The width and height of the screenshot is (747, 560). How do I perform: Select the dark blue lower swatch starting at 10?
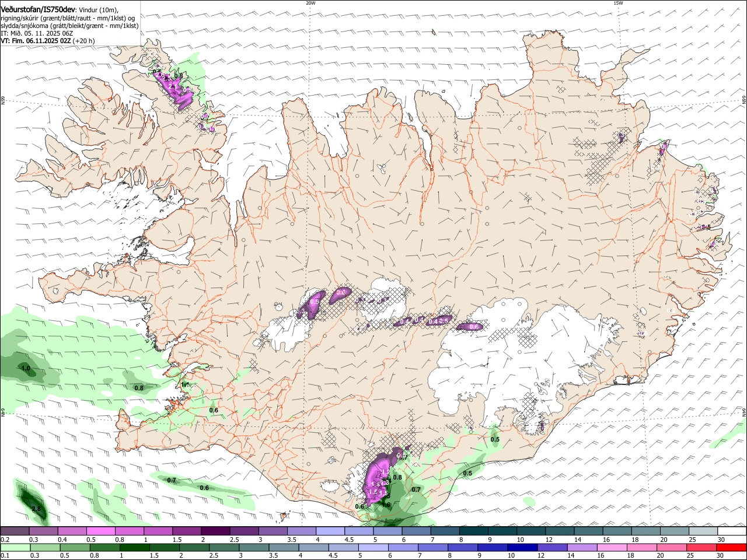[x=523, y=547]
